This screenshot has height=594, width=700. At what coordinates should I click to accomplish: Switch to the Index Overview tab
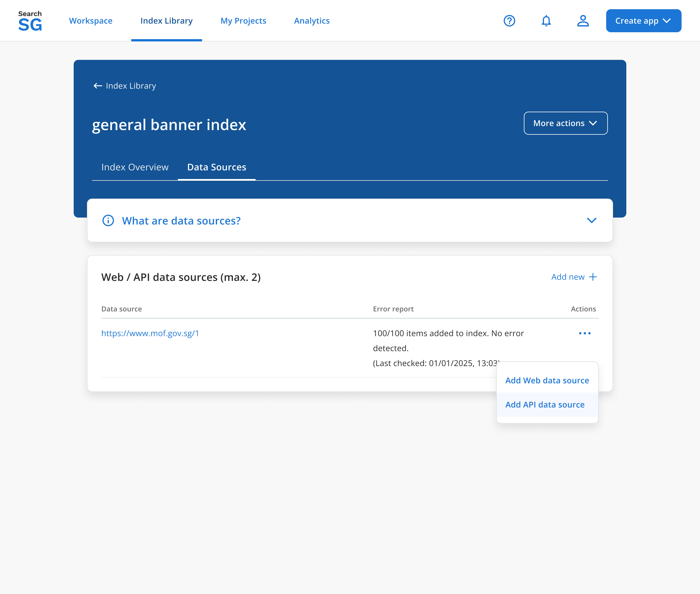[x=135, y=167]
